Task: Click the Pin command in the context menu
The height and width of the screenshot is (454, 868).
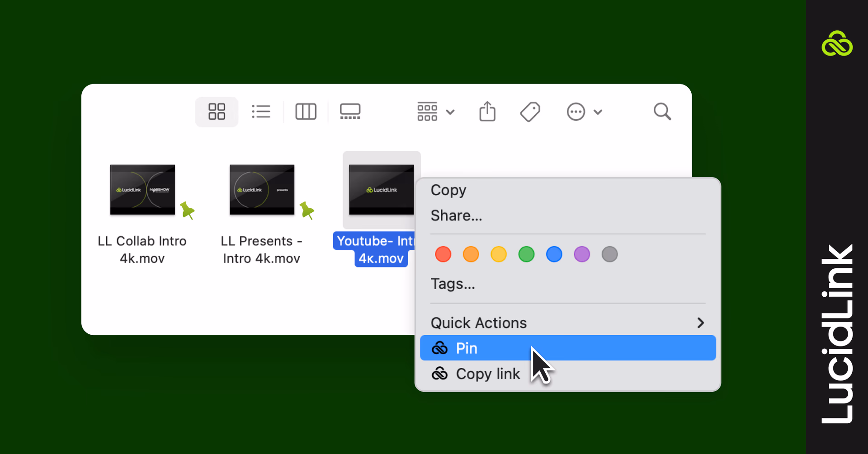Action: pyautogui.click(x=466, y=348)
